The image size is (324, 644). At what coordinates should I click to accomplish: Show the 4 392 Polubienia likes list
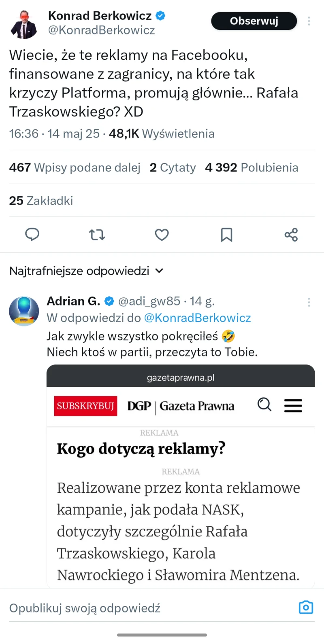pyautogui.click(x=252, y=167)
